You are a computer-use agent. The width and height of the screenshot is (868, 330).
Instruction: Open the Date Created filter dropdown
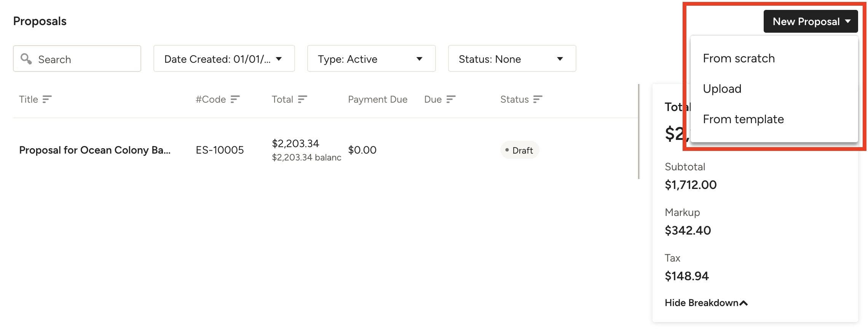coord(224,59)
